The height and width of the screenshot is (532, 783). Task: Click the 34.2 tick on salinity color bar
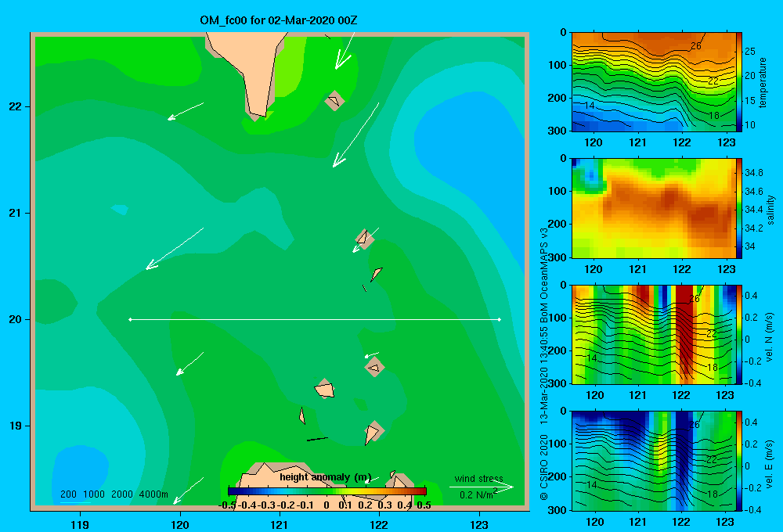tap(753, 228)
